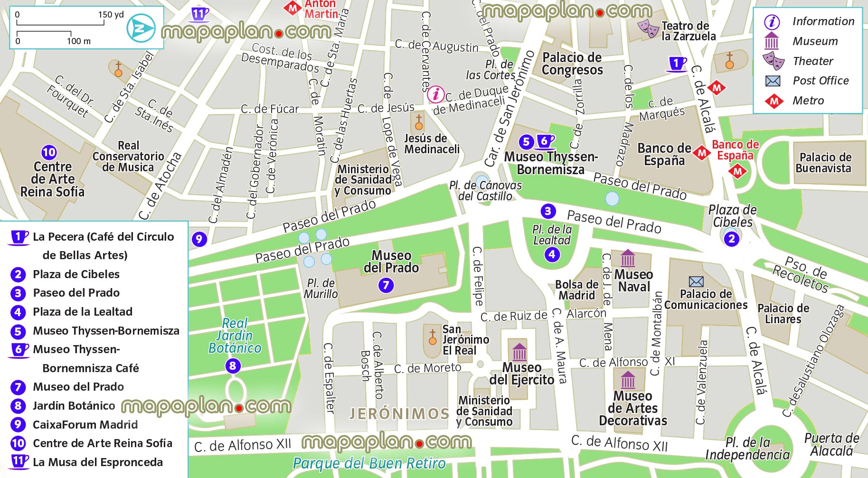This screenshot has width=868, height=478.
Task: Click cup icon 11 beside La Musa del Espronceda
Action: [19, 461]
